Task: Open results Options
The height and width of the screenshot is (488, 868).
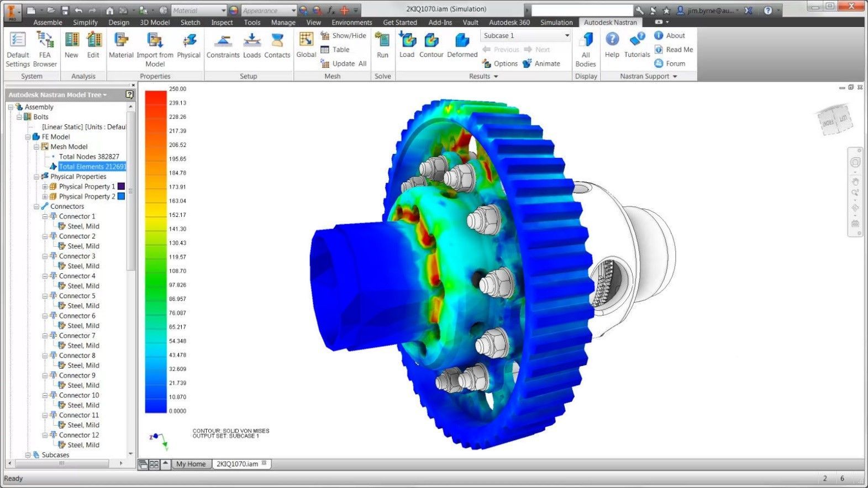Action: click(x=500, y=63)
